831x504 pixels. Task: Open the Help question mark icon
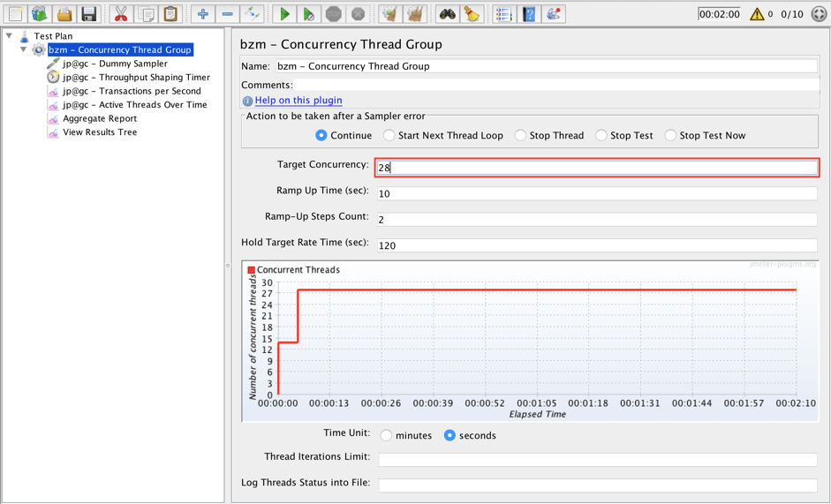coord(529,14)
